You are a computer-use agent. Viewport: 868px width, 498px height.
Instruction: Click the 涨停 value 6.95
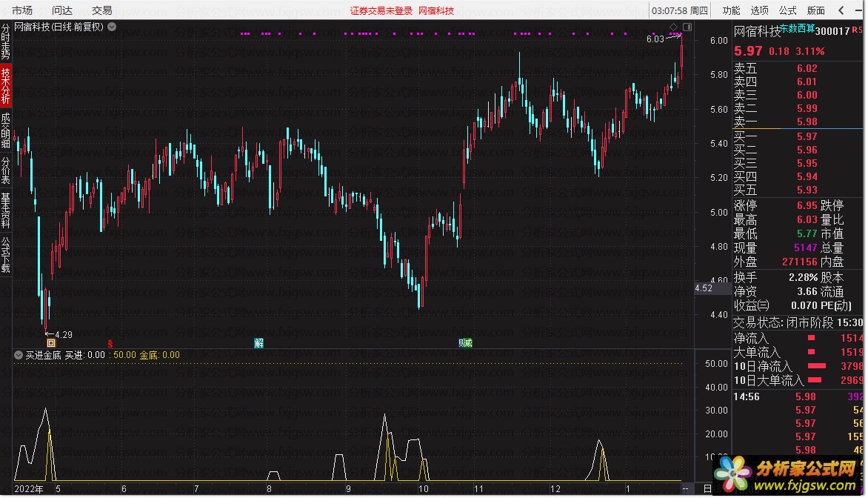click(x=807, y=205)
